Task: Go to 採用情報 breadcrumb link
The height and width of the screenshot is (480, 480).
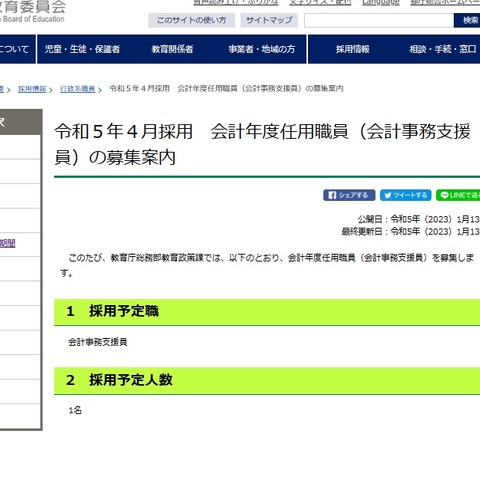Action: click(x=32, y=89)
